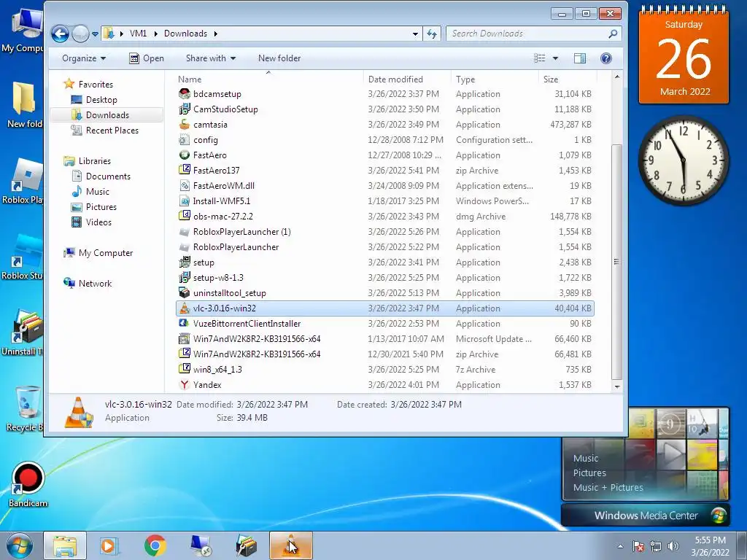This screenshot has width=747, height=560.
Task: Select Downloads in the navigation pane
Action: 107,114
